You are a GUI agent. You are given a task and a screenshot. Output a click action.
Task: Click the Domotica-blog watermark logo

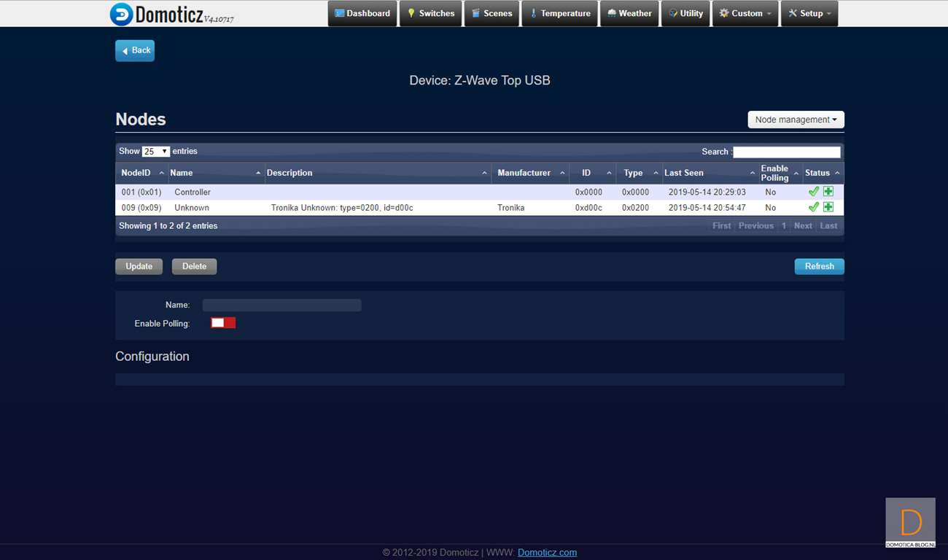[910, 523]
